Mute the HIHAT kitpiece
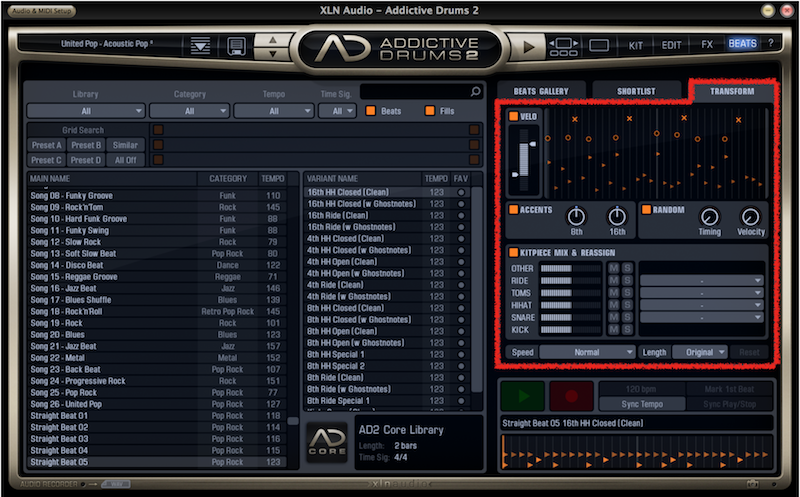800x497 pixels. coord(614,305)
